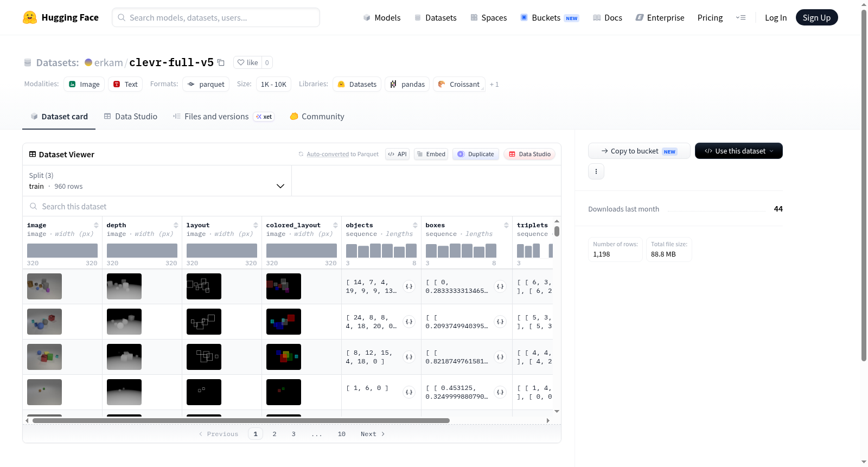Jump to page 10 of the table
This screenshot has height=467, width=868.
[x=342, y=434]
